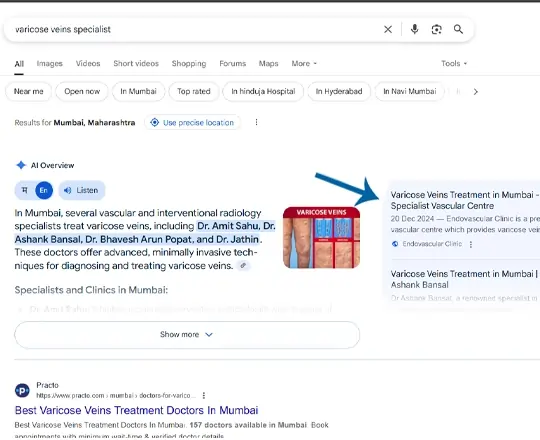540x440 pixels.
Task: Open the Maps tab
Action: pyautogui.click(x=268, y=64)
